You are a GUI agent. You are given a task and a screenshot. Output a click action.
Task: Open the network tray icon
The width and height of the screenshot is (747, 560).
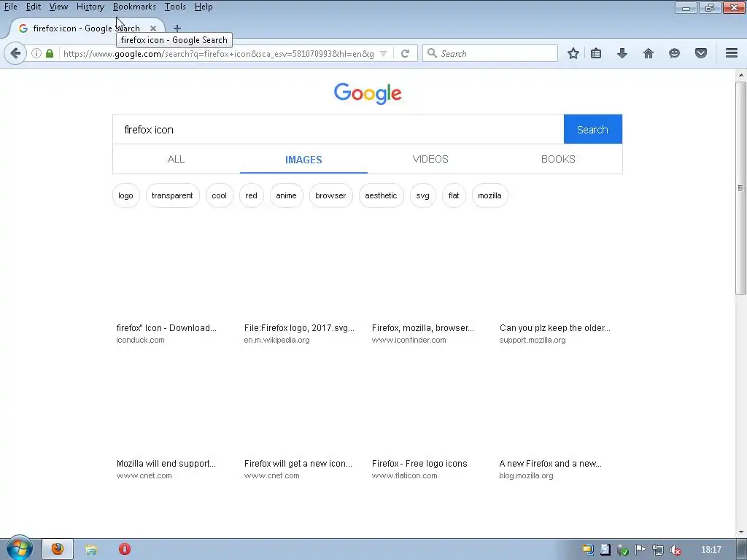coord(658,550)
